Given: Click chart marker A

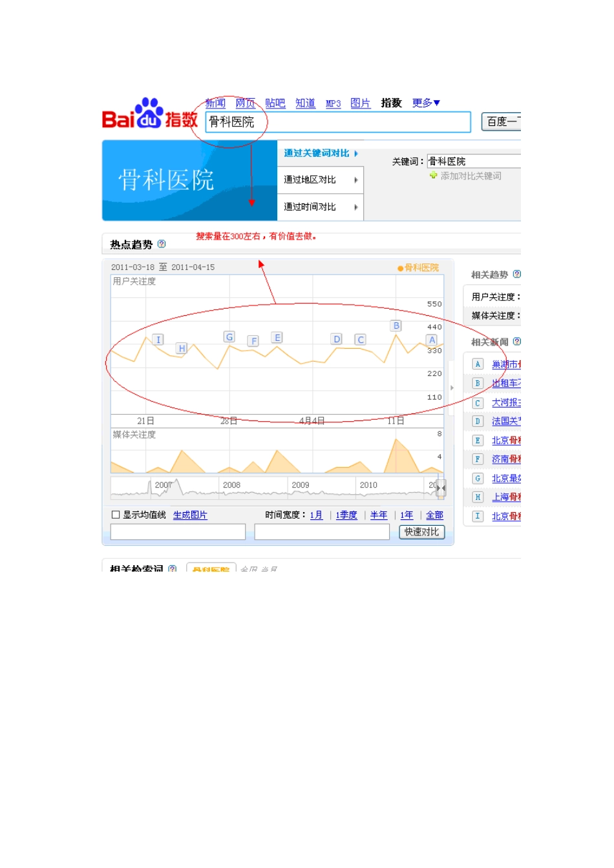Looking at the screenshot, I should (x=432, y=340).
